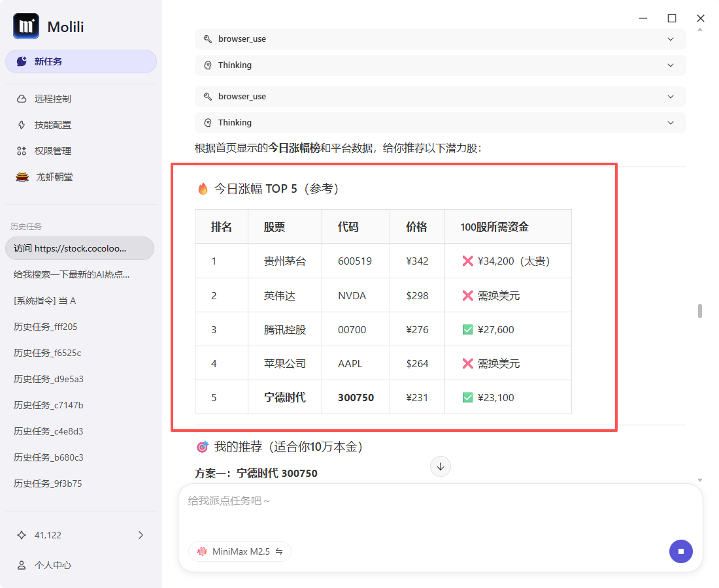Expand the second Thinking section chevron
The width and height of the screenshot is (719, 588).
pos(670,123)
